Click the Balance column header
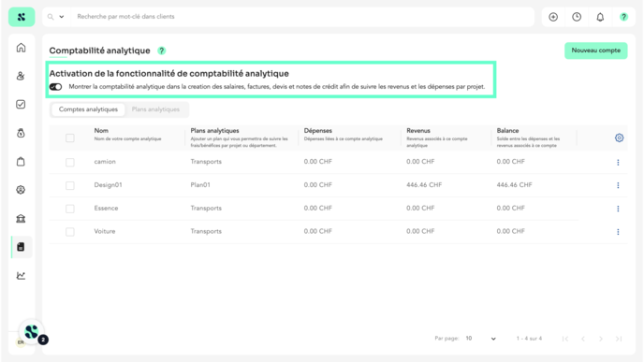The width and height of the screenshot is (644, 362). 507,131
